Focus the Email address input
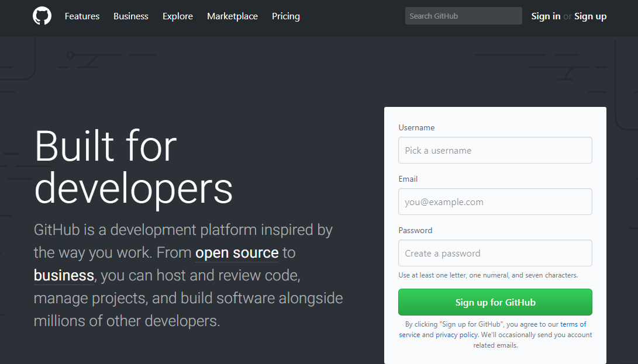638x364 pixels. 495,202
